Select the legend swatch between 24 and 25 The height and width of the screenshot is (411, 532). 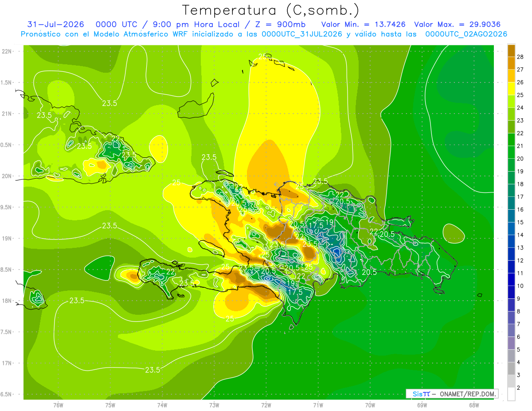point(511,102)
